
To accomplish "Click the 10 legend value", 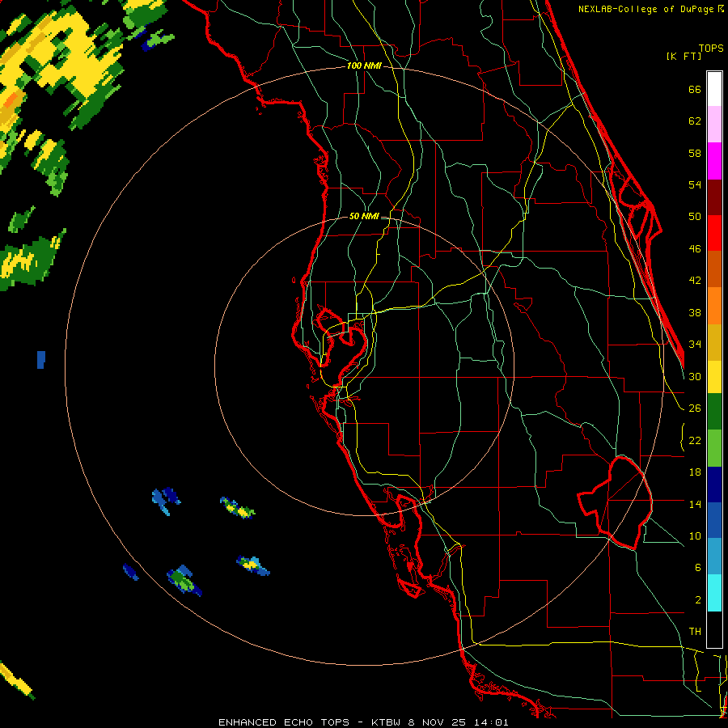I will coord(695,535).
